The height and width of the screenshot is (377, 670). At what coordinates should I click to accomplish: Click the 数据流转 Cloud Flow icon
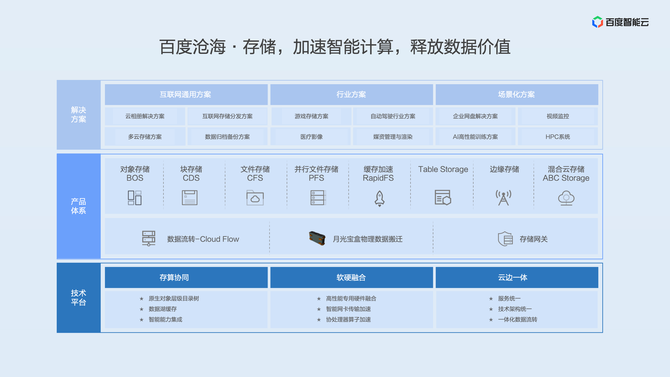149,238
